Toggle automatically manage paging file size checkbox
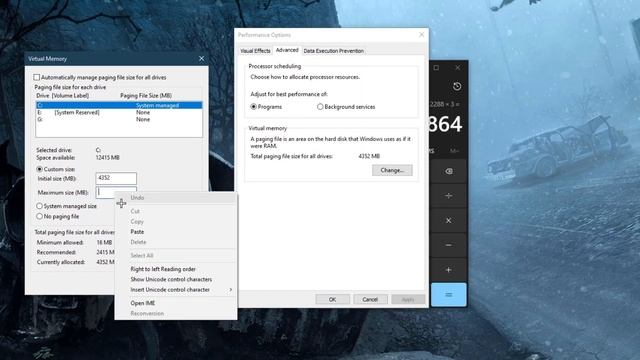The height and width of the screenshot is (360, 640). click(37, 77)
